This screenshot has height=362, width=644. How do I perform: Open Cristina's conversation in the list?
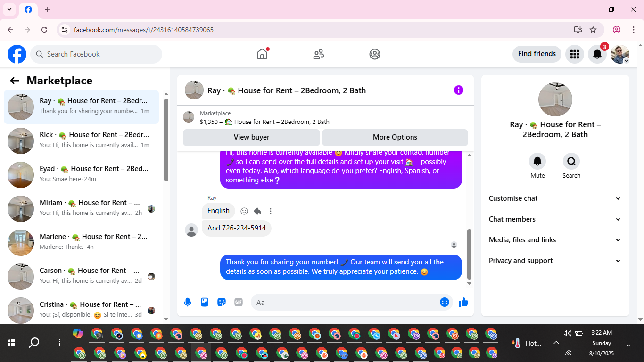click(x=82, y=310)
